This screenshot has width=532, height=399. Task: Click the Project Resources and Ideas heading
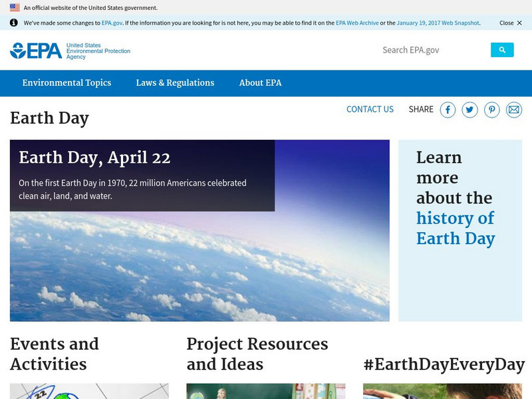pos(257,354)
